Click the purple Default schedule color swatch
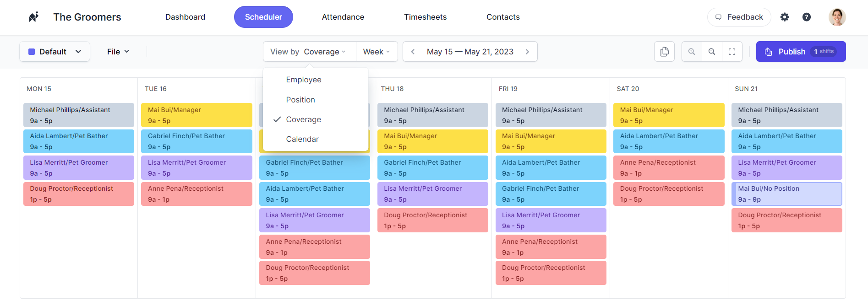The image size is (868, 306). click(x=31, y=51)
